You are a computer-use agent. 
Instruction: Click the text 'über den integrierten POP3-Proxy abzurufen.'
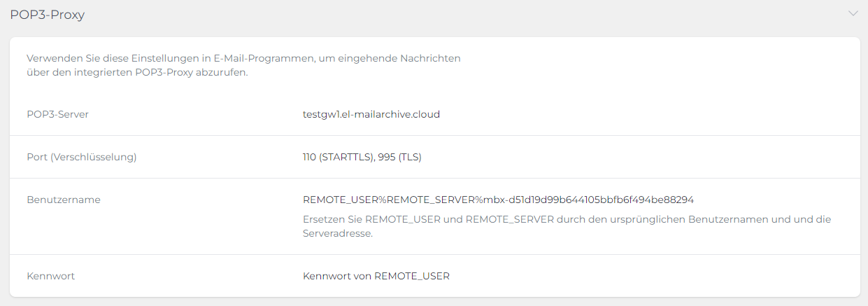click(x=137, y=72)
